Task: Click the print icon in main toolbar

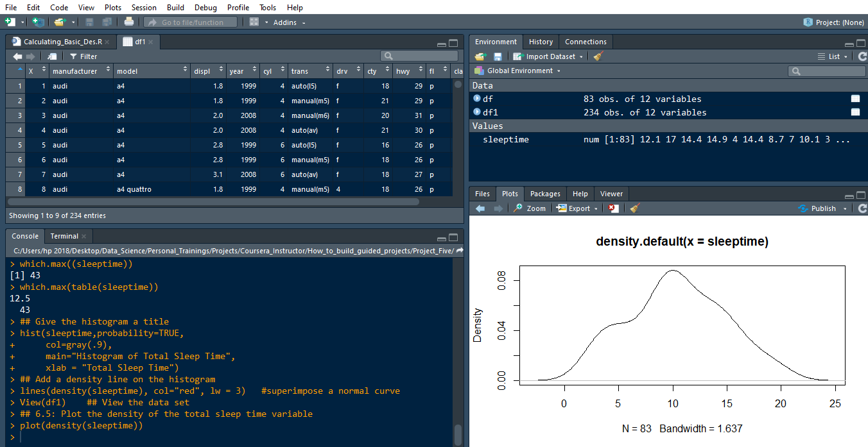Action: 129,22
